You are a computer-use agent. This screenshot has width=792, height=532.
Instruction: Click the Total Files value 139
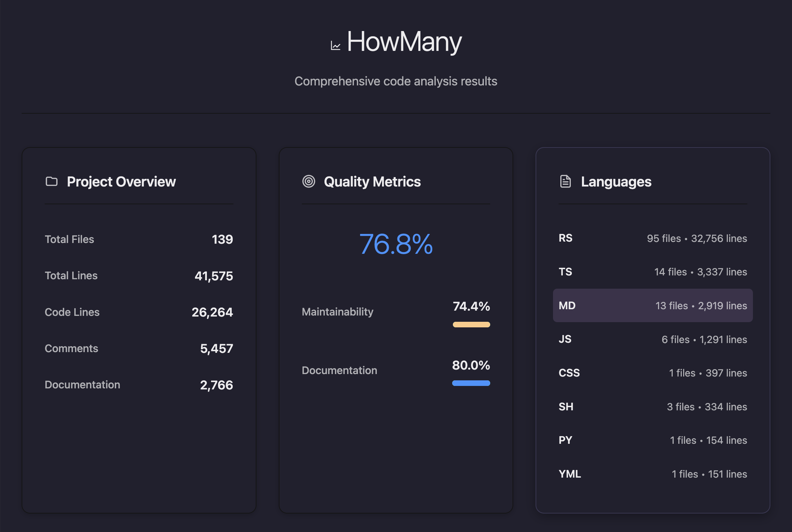[222, 239]
